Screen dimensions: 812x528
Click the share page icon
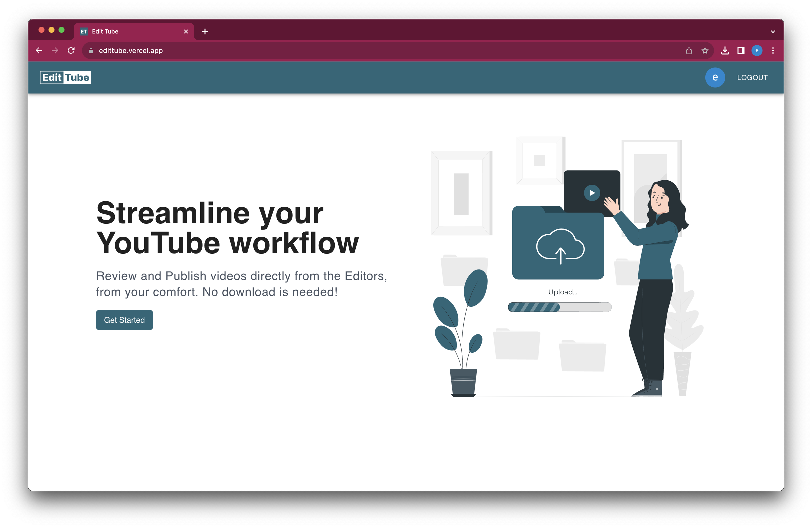(x=689, y=50)
